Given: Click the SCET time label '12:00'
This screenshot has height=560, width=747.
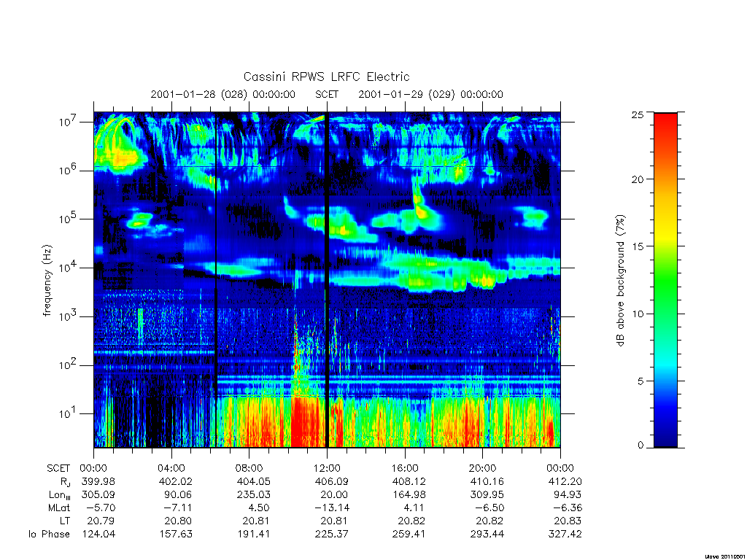Looking at the screenshot, I should pyautogui.click(x=327, y=468).
